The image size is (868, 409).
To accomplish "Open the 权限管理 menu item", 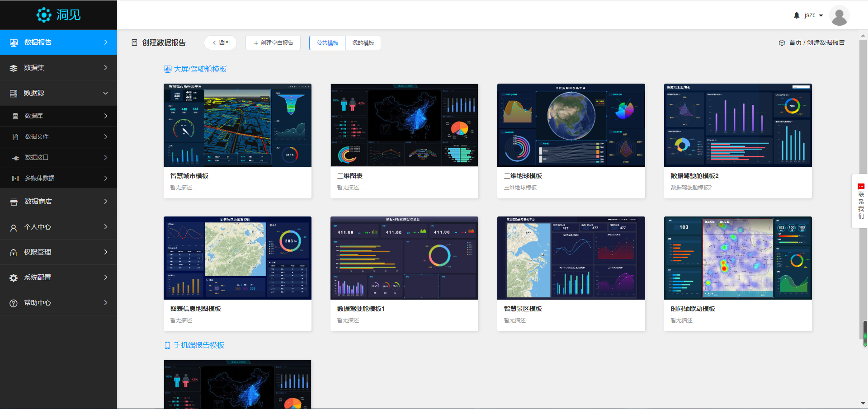I will tap(58, 252).
